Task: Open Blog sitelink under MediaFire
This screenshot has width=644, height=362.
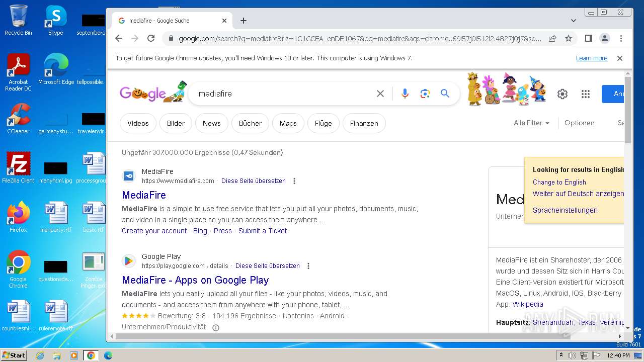Action: point(200,231)
